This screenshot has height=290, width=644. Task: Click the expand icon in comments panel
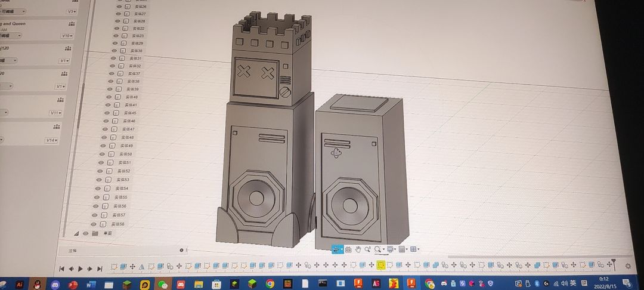click(181, 250)
